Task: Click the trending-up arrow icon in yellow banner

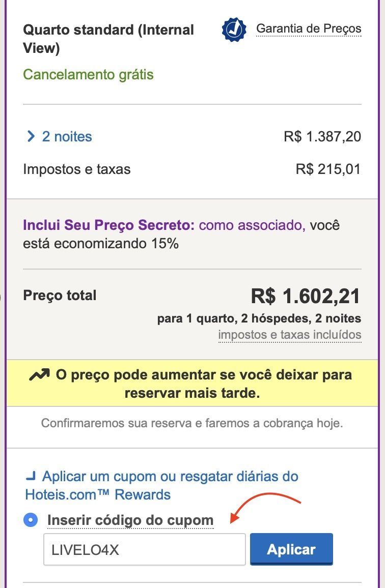Action: (x=39, y=375)
